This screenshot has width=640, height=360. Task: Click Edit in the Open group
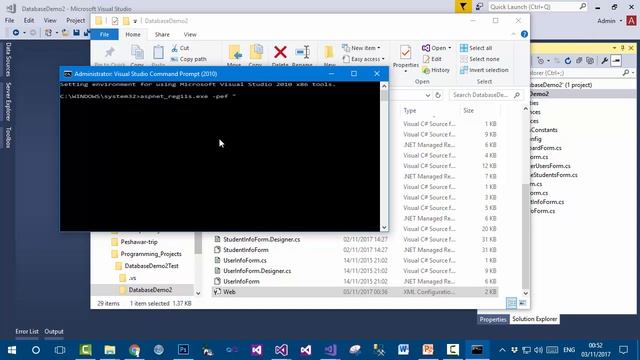tap(432, 59)
